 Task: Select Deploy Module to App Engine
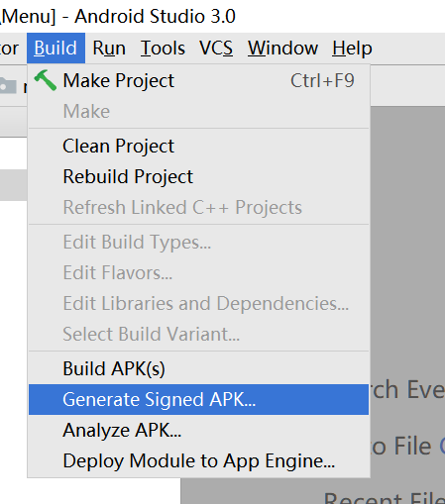coord(198,460)
